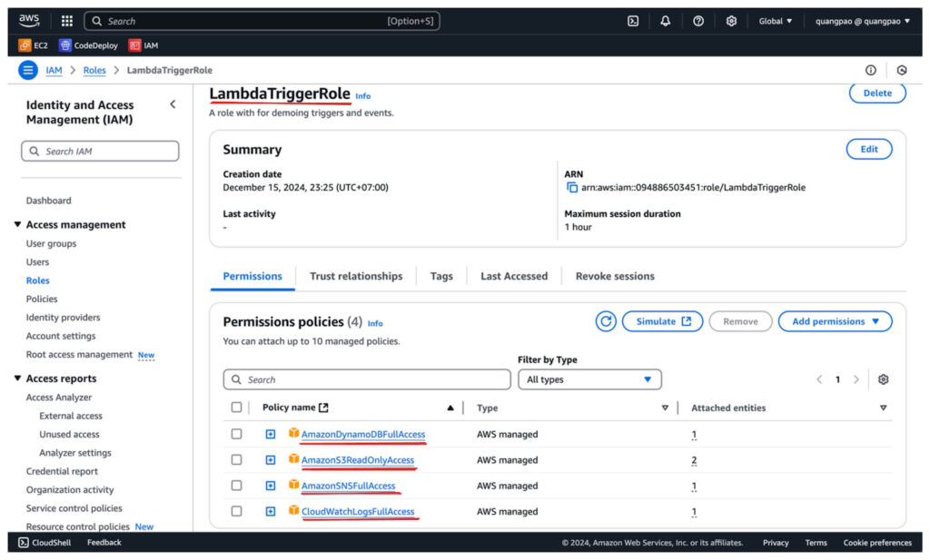Navigate to Roles breadcrumb link
The image size is (930, 560).
[x=94, y=70]
